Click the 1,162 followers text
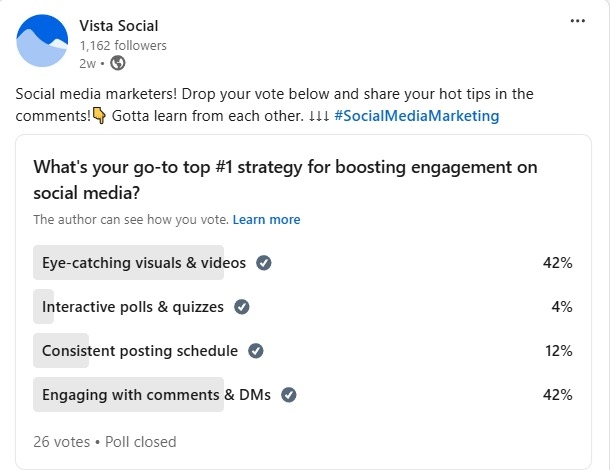This screenshot has height=470, width=610. point(122,45)
